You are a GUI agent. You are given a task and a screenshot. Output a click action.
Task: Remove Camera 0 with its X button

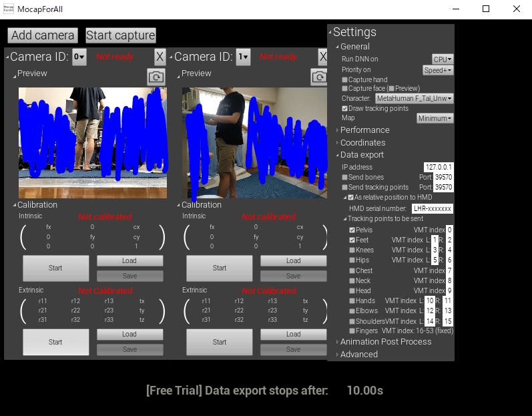[160, 57]
